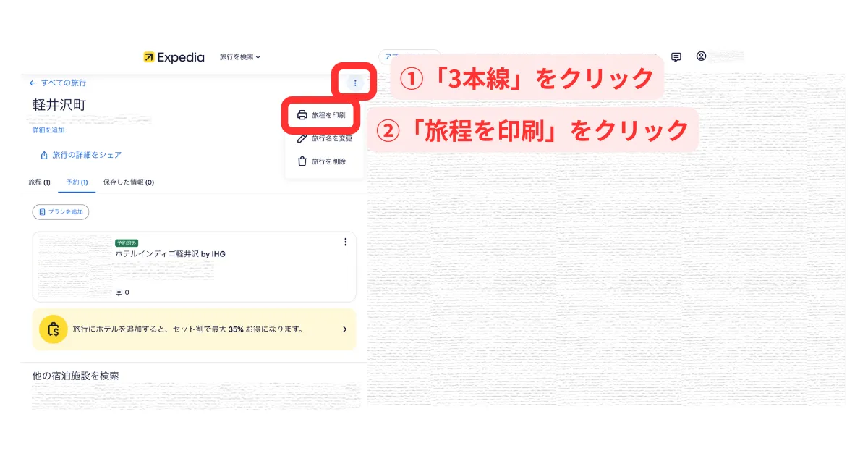Select 旅行を削除 from the menu
The height and width of the screenshot is (456, 868).
321,161
